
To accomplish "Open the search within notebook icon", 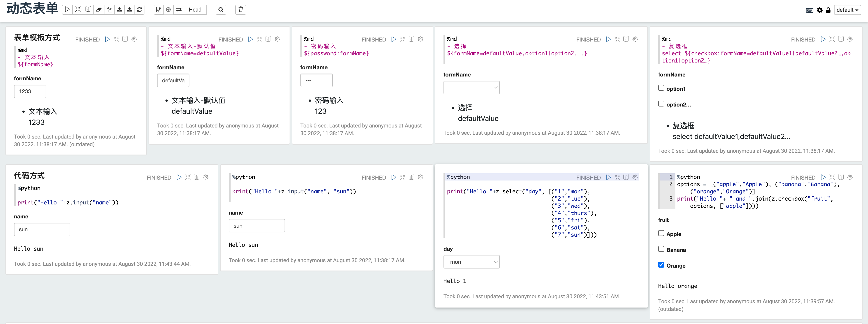I will [x=221, y=9].
